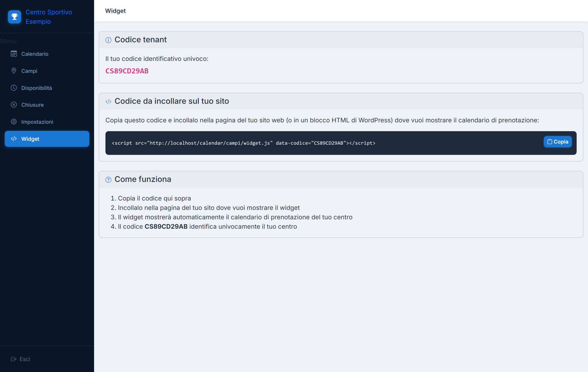Image resolution: width=588 pixels, height=372 pixels.
Task: Click the code brackets Widget icon
Action: 14,139
